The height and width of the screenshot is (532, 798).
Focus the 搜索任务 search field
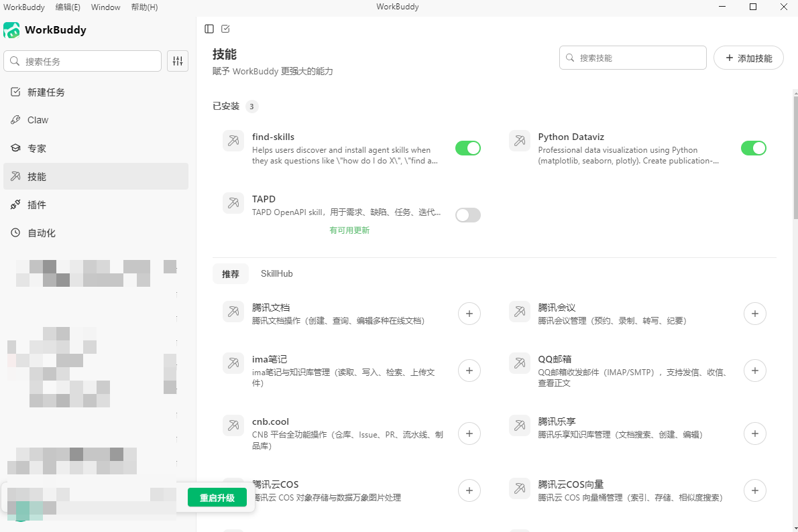point(82,61)
